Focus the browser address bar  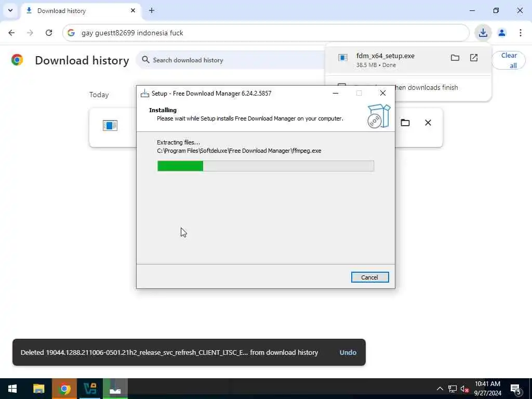click(x=265, y=33)
